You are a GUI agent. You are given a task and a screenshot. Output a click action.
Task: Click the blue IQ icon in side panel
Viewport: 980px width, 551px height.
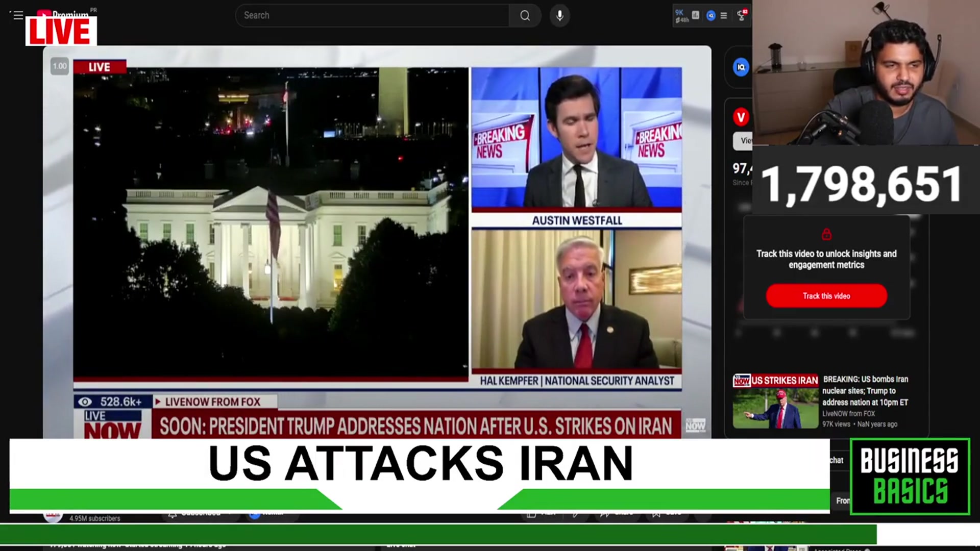coord(741,67)
